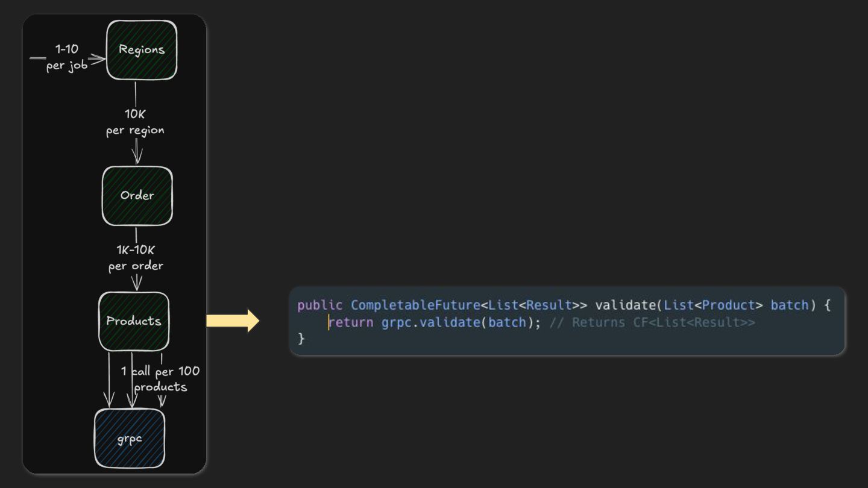The width and height of the screenshot is (868, 488).
Task: Click the "public" keyword in the code
Action: click(x=319, y=305)
